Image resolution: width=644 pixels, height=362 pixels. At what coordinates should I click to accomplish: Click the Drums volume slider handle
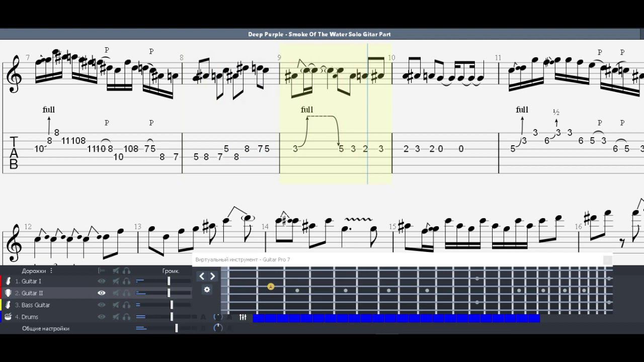[172, 317]
